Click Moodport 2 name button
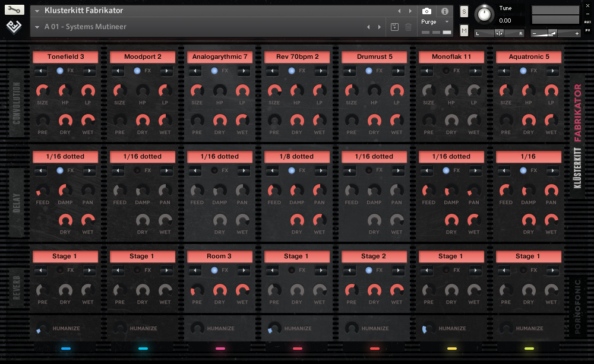Viewport: 594px width, 364px height. tap(143, 57)
